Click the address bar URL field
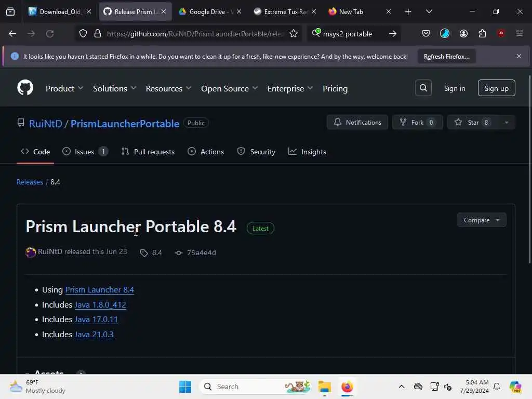Viewport: 532px width, 399px height. coord(194,34)
